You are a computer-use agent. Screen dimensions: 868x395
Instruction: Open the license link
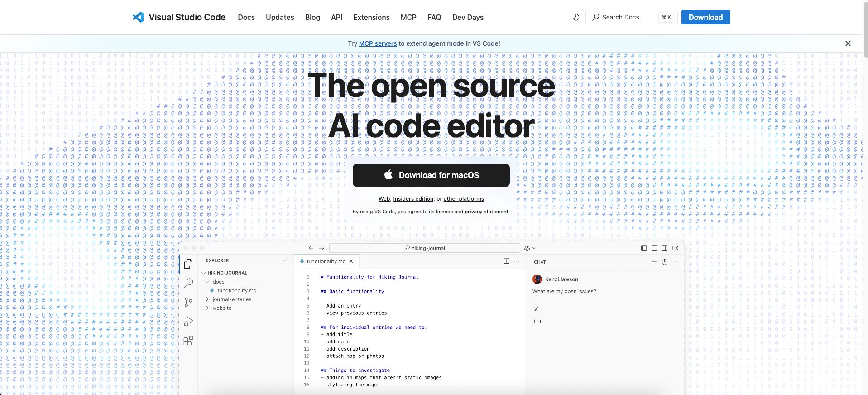pyautogui.click(x=444, y=212)
